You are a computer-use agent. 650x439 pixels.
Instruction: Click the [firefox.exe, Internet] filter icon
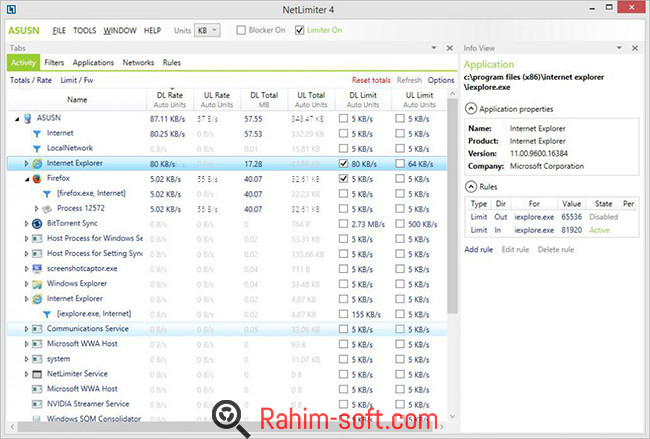tap(47, 194)
